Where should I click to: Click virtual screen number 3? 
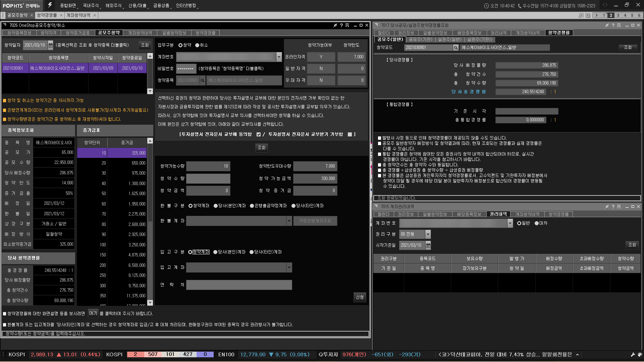[x=618, y=15]
